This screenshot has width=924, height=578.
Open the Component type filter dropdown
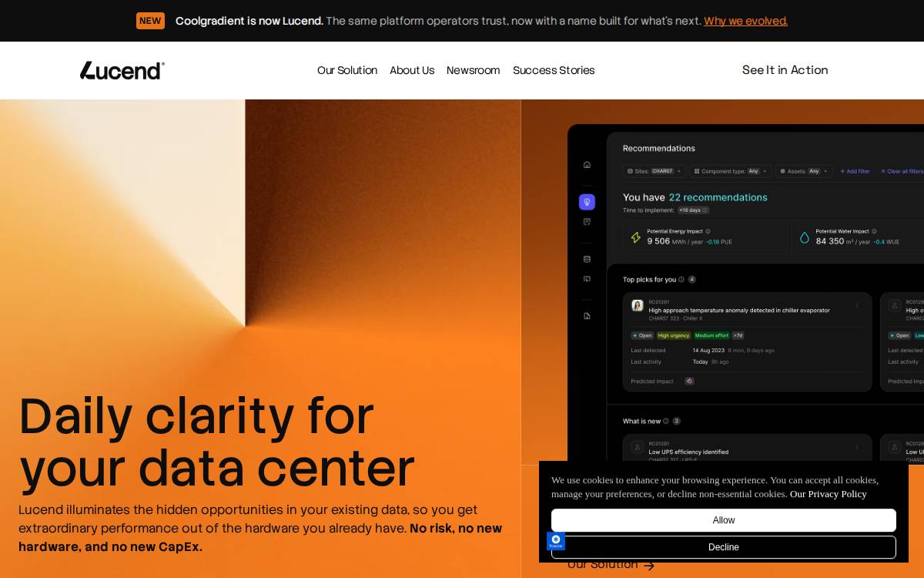click(x=731, y=171)
